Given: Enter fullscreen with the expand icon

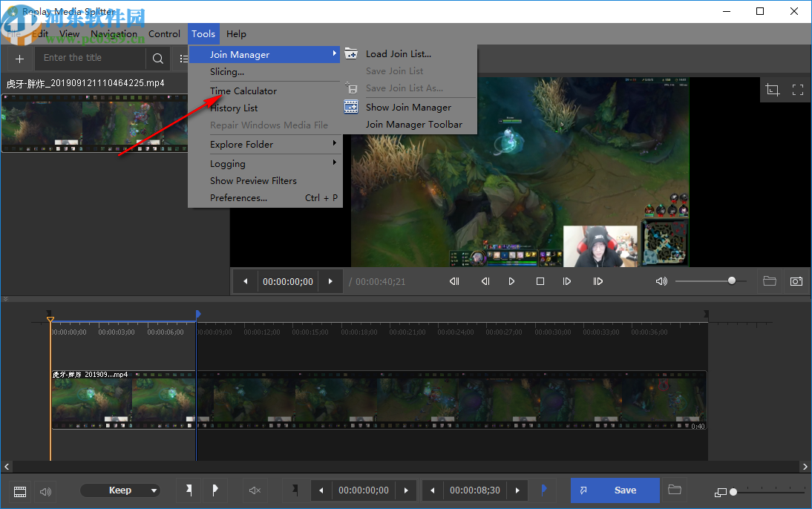Looking at the screenshot, I should (798, 89).
